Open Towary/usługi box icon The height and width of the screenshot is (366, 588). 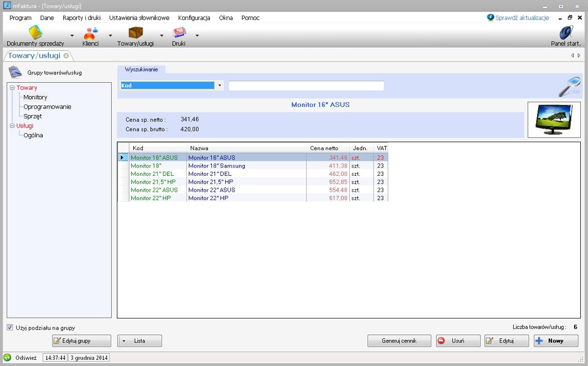pos(135,33)
